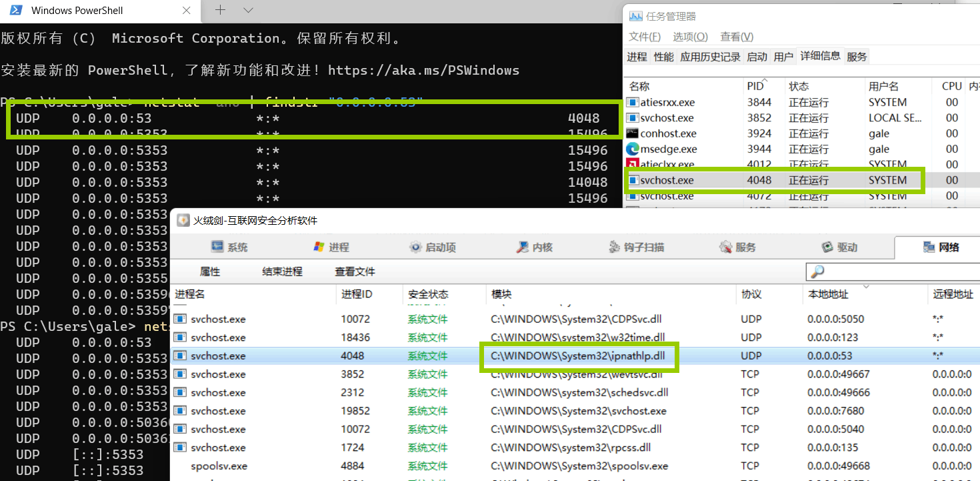
Task: Click the msedge.exe Edge icon
Action: click(x=632, y=149)
